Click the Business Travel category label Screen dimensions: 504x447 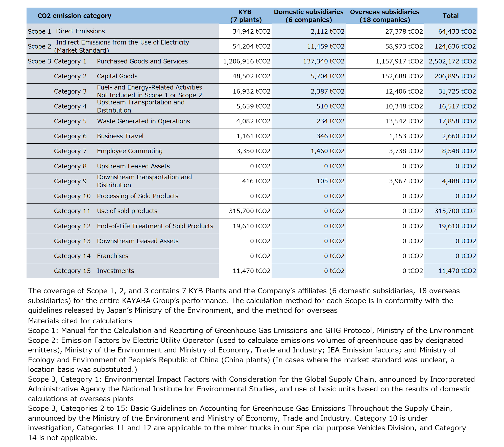click(x=120, y=136)
